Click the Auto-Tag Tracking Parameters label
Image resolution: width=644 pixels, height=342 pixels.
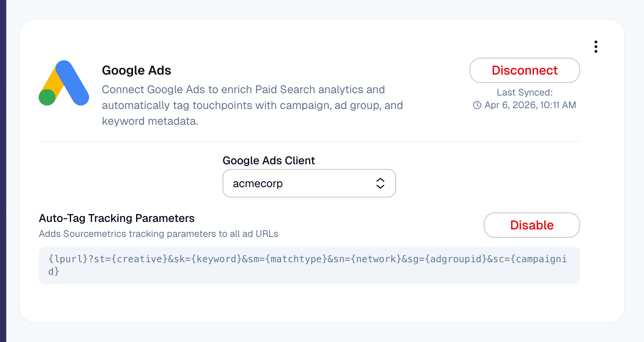point(117,218)
